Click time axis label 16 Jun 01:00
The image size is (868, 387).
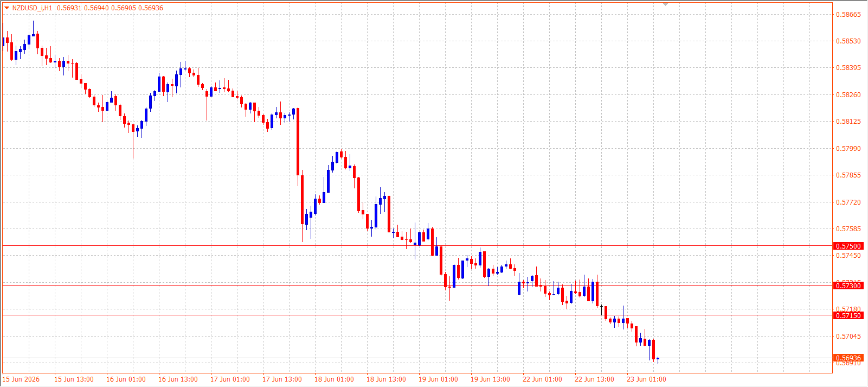coord(126,379)
